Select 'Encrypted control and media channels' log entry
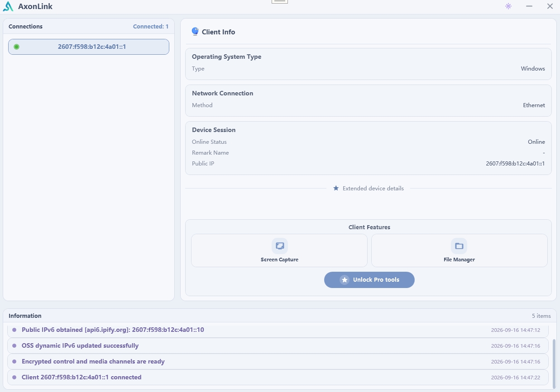Image resolution: width=560 pixels, height=392 pixels. 278,362
